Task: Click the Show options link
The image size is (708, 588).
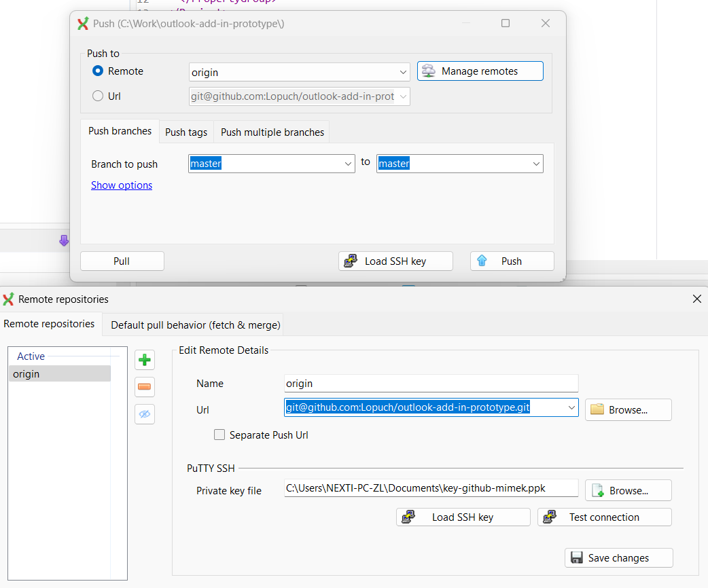Action: tap(121, 185)
